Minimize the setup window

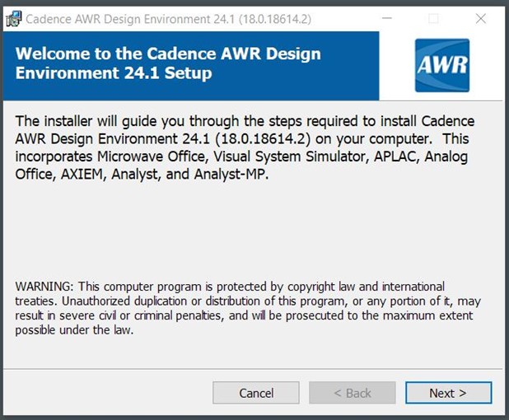pos(387,18)
